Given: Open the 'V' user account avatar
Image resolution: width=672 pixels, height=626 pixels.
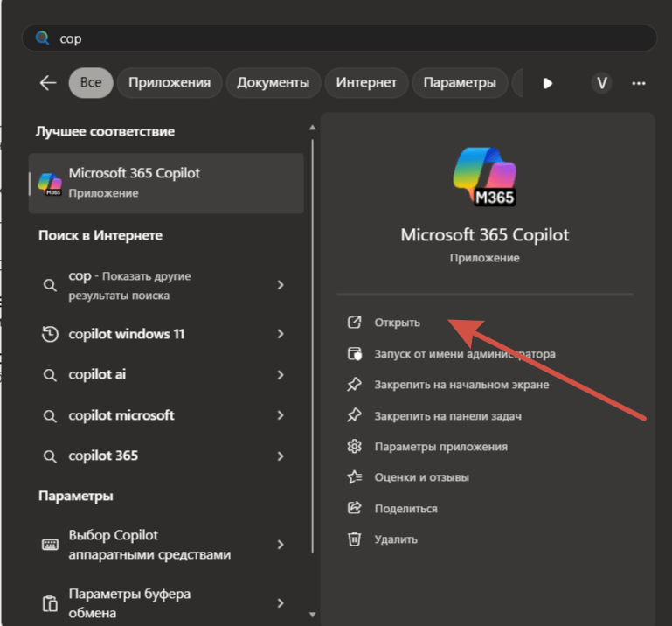Looking at the screenshot, I should coord(602,83).
